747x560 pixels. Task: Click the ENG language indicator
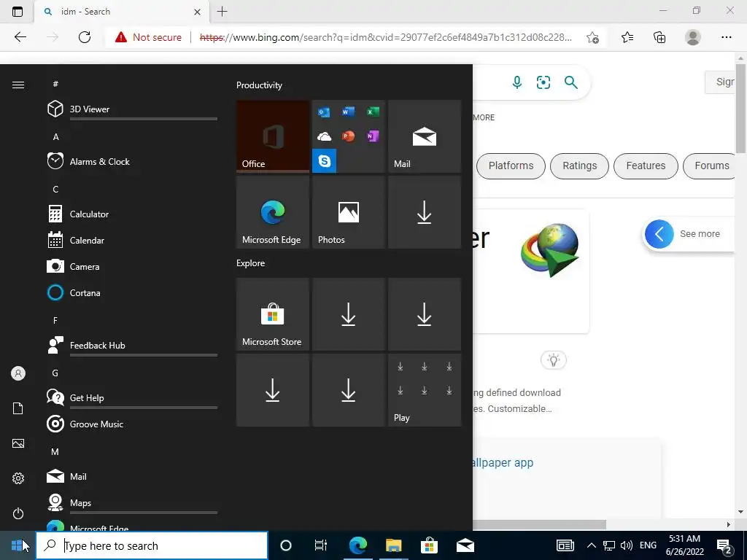click(648, 545)
